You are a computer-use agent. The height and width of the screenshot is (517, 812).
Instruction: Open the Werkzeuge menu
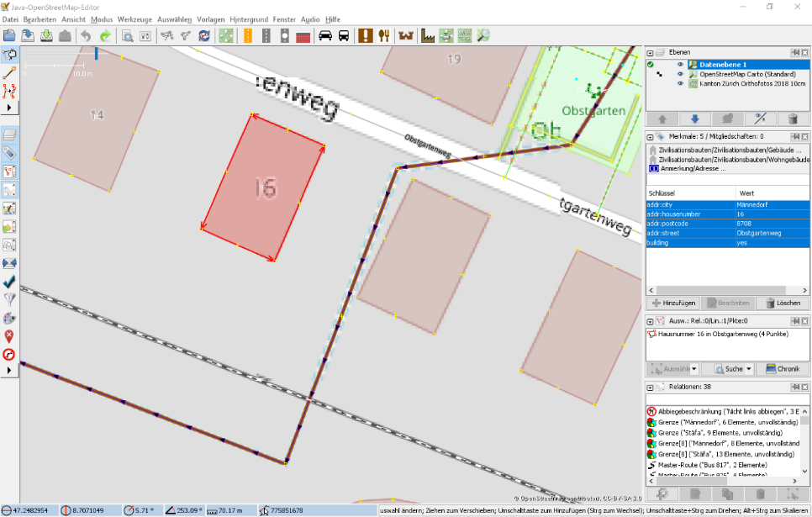134,18
